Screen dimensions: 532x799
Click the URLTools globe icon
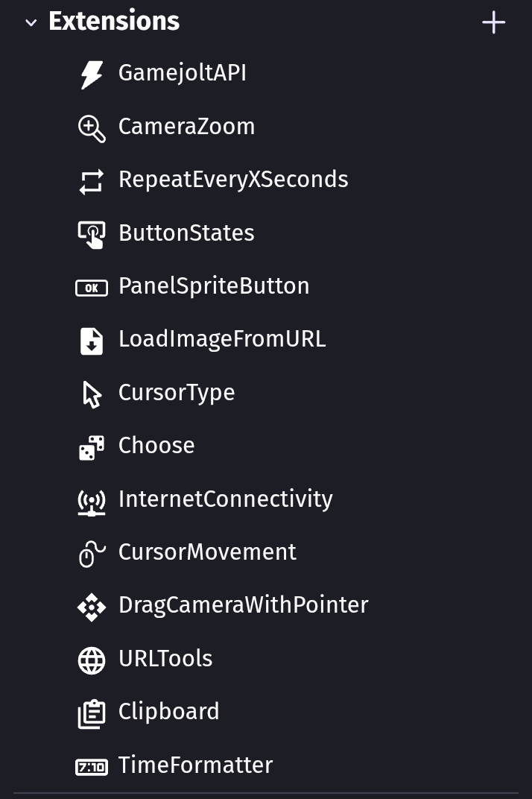coord(92,660)
